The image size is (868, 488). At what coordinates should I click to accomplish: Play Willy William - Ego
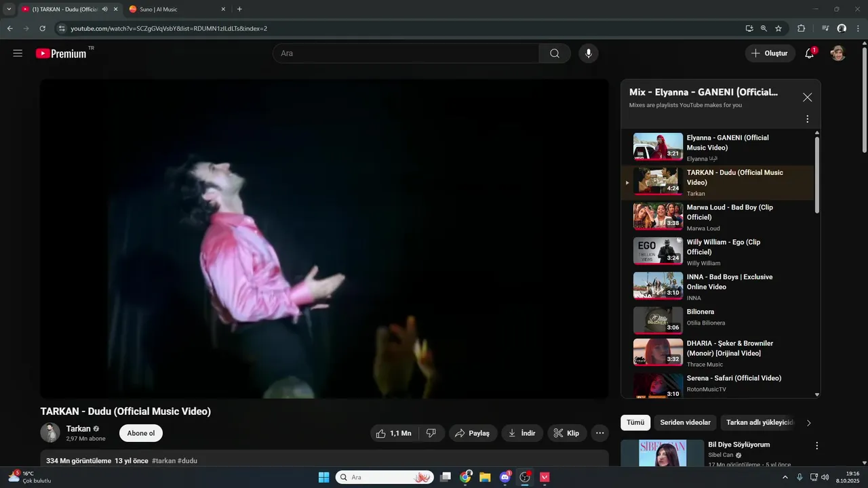pyautogui.click(x=717, y=252)
